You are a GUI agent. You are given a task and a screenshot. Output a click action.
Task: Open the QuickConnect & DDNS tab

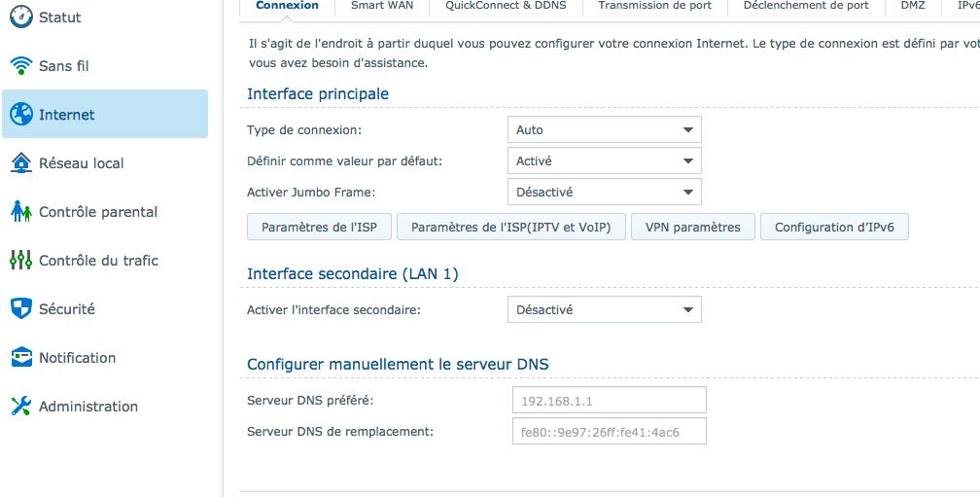tap(506, 6)
